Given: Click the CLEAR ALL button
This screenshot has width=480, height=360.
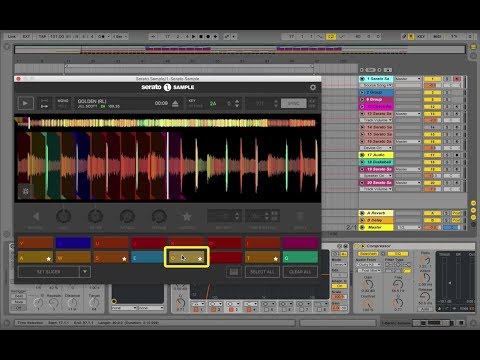Looking at the screenshot, I should tap(300, 272).
